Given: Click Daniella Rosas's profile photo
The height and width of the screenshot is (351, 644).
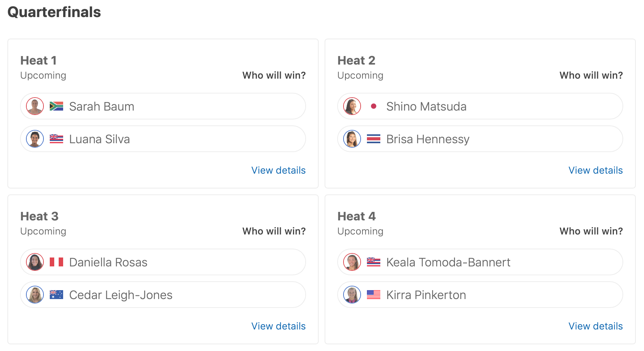Looking at the screenshot, I should point(35,262).
